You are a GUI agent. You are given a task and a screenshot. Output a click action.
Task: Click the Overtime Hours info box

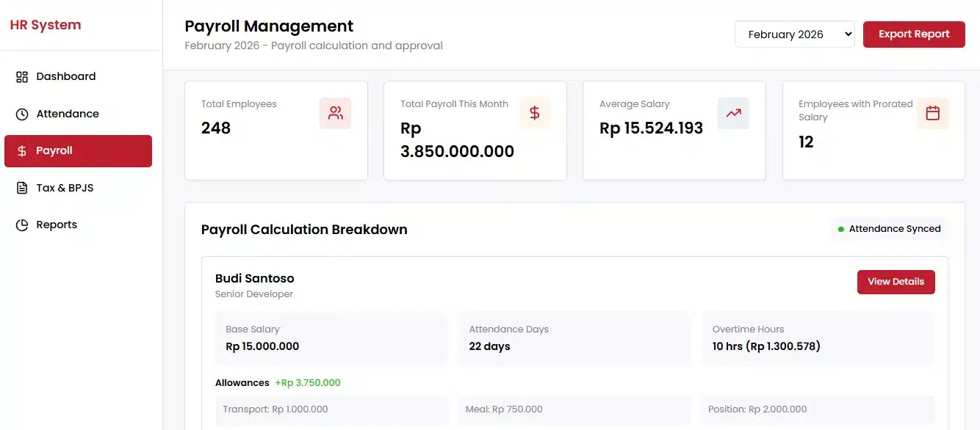tap(818, 338)
